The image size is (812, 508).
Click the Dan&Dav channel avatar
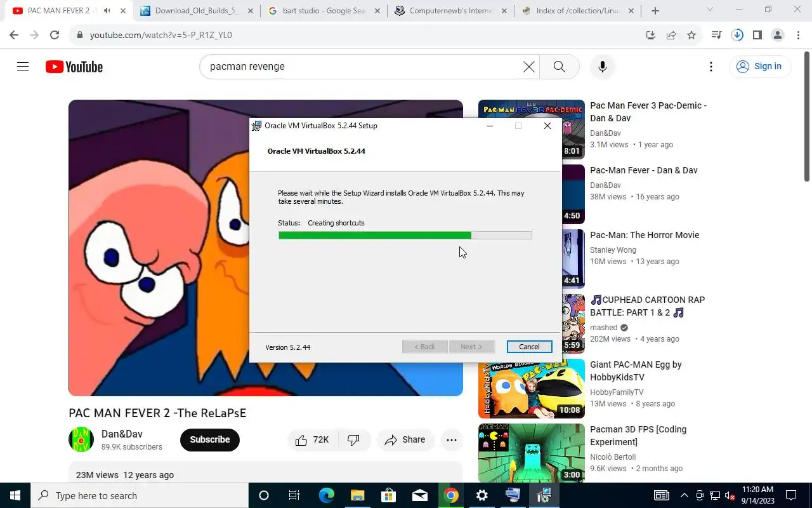tap(81, 439)
